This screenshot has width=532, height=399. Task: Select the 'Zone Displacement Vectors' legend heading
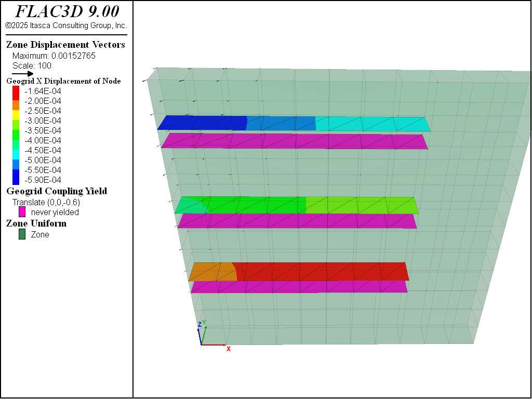pyautogui.click(x=66, y=45)
